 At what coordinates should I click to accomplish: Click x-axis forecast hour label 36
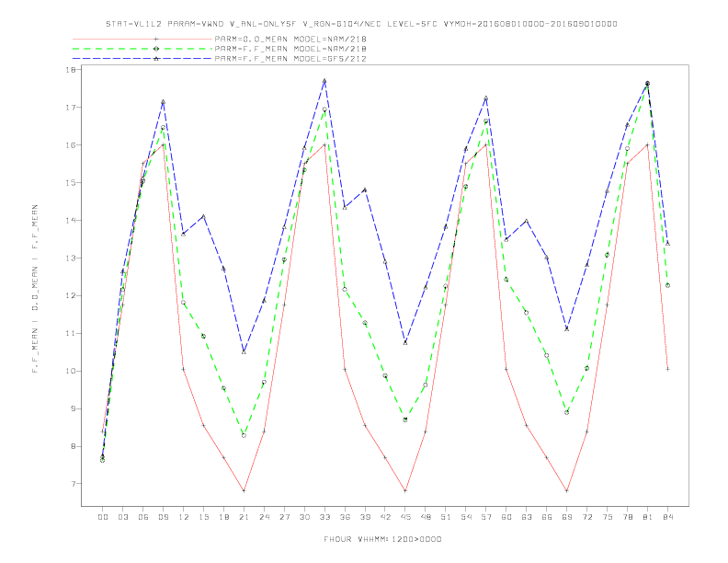[x=345, y=517]
